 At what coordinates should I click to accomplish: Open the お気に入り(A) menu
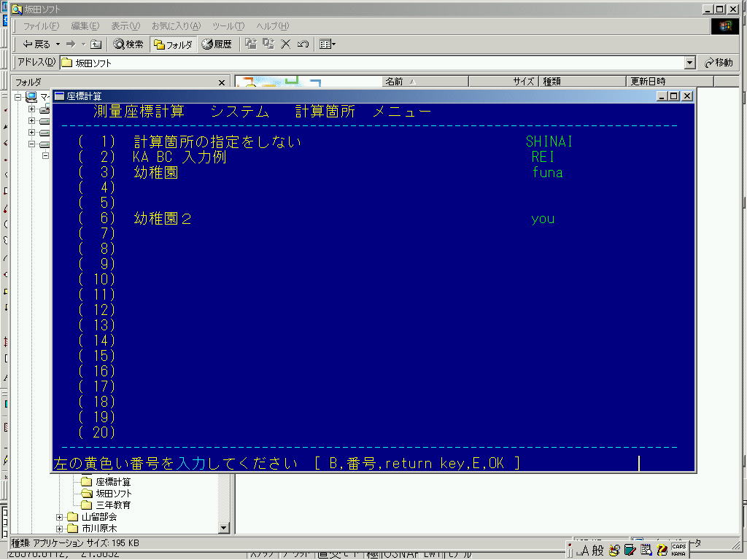tap(176, 26)
